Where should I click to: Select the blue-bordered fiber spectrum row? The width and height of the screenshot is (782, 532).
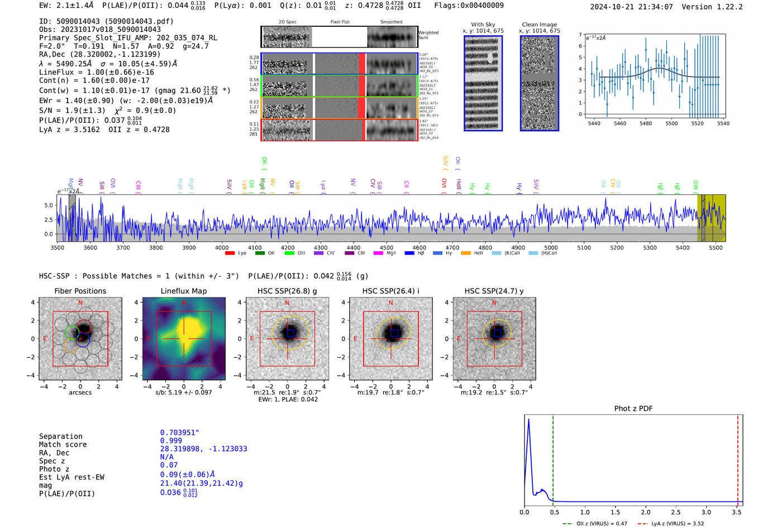[x=340, y=64]
